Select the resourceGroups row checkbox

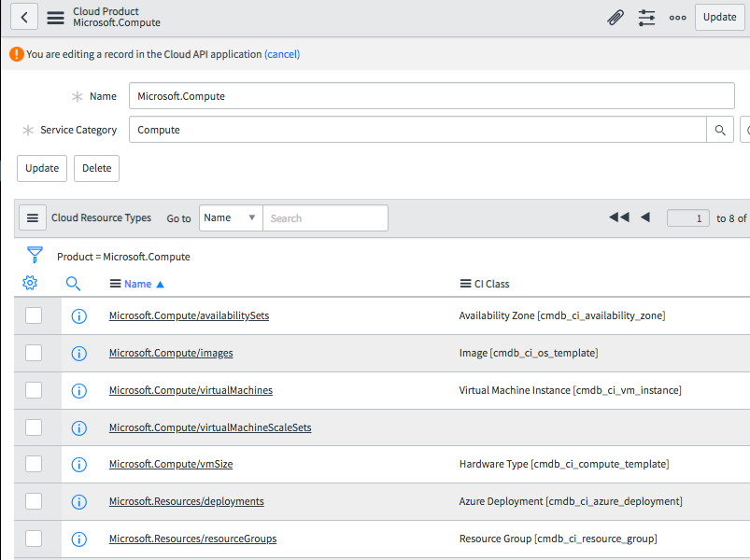pyautogui.click(x=34, y=539)
